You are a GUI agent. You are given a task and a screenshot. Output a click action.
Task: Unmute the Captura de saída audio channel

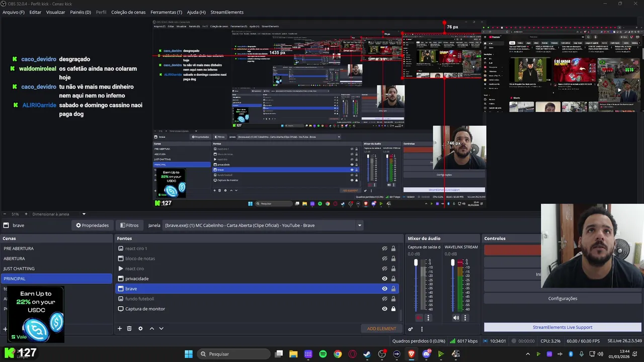419,318
